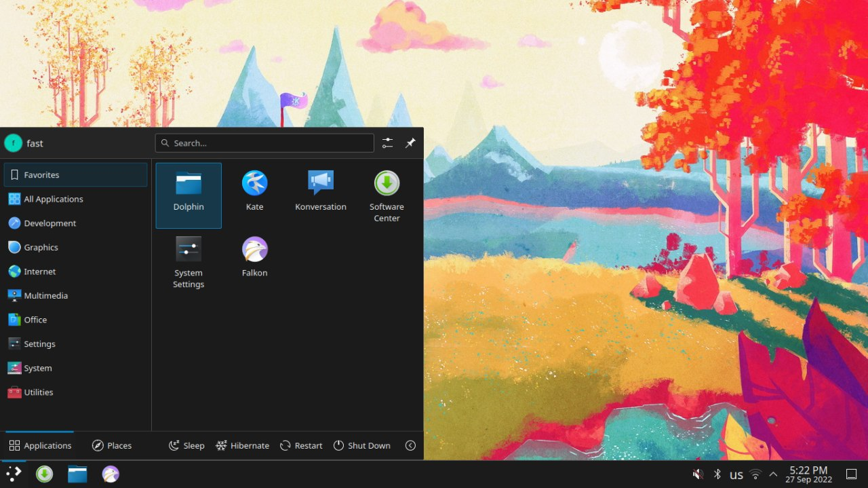868x488 pixels.
Task: Click the Restart button
Action: (x=301, y=446)
